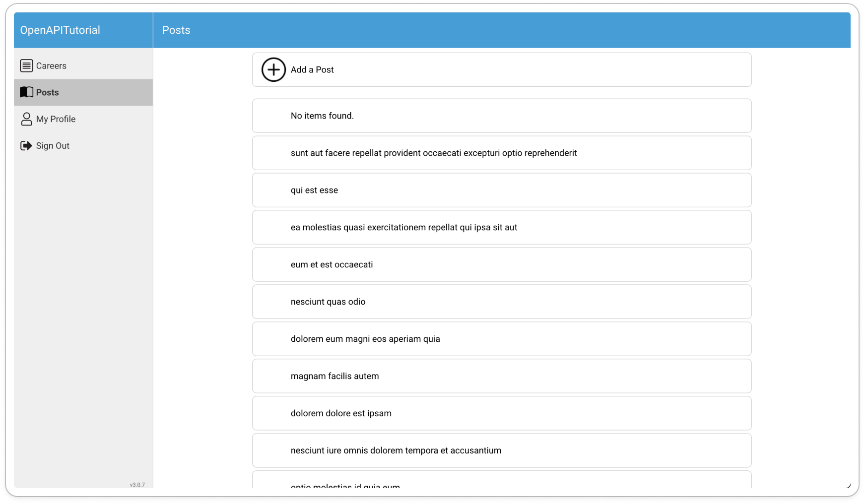Viewport: 865px width, 504px height.
Task: Open post "sunt aut facere repellat provident"
Action: click(501, 153)
